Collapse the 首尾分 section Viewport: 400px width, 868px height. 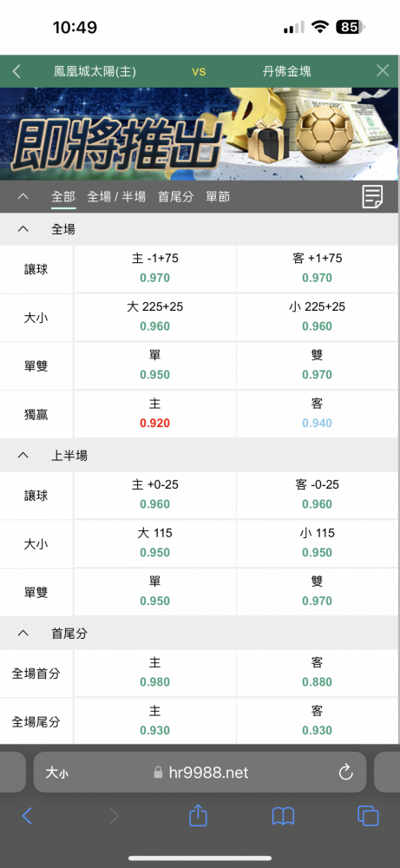pyautogui.click(x=23, y=634)
